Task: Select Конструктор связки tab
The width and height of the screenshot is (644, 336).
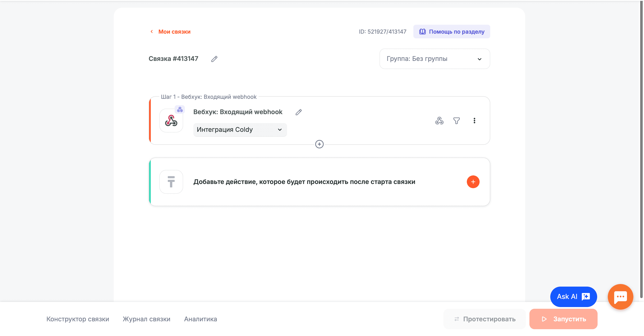Action: click(78, 319)
